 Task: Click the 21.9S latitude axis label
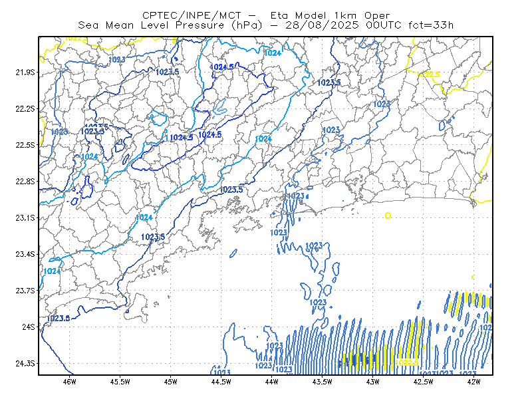25,72
